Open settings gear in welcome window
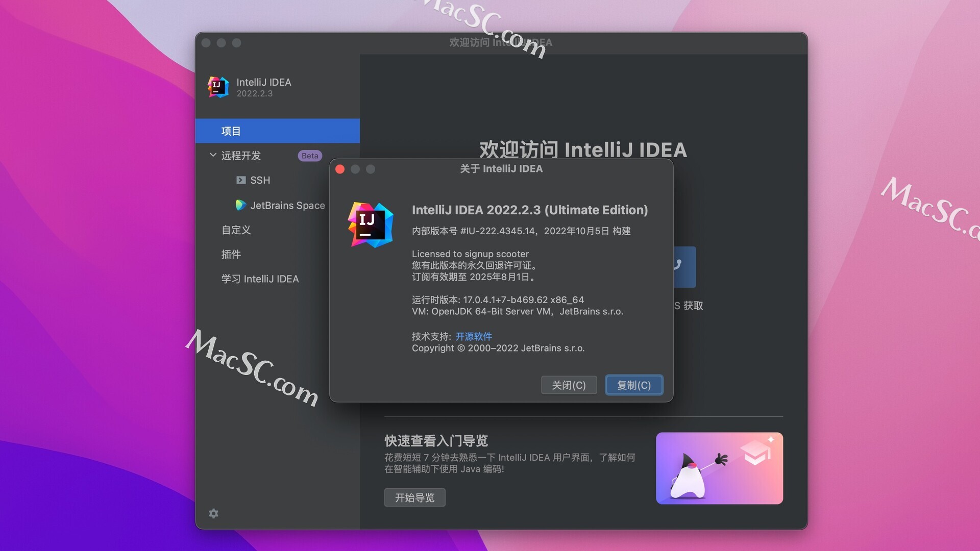This screenshot has width=980, height=551. (213, 513)
